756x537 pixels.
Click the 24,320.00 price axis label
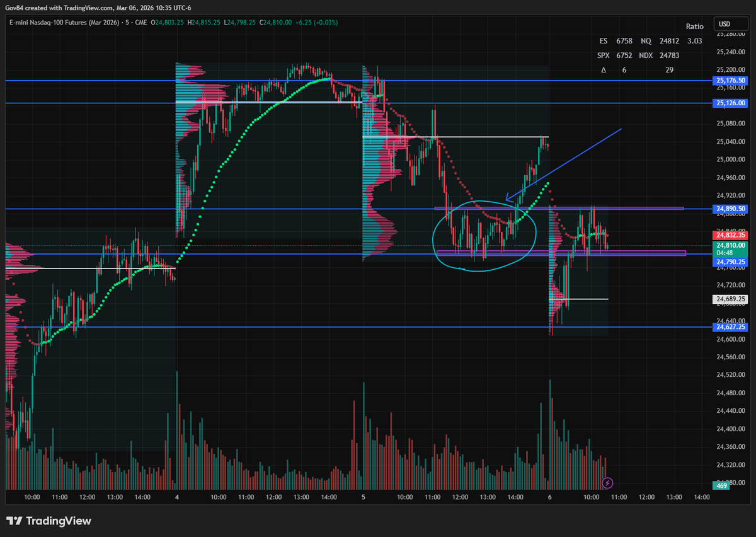[x=731, y=465]
